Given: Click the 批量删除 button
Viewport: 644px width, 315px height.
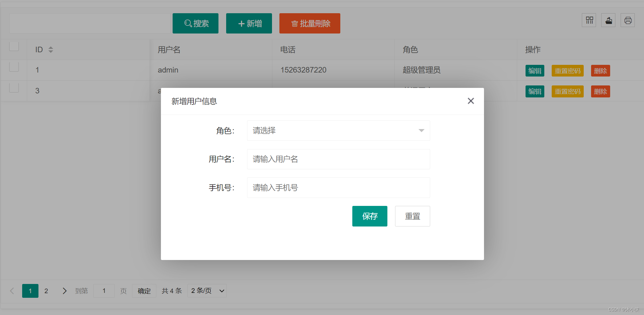Looking at the screenshot, I should click(310, 23).
